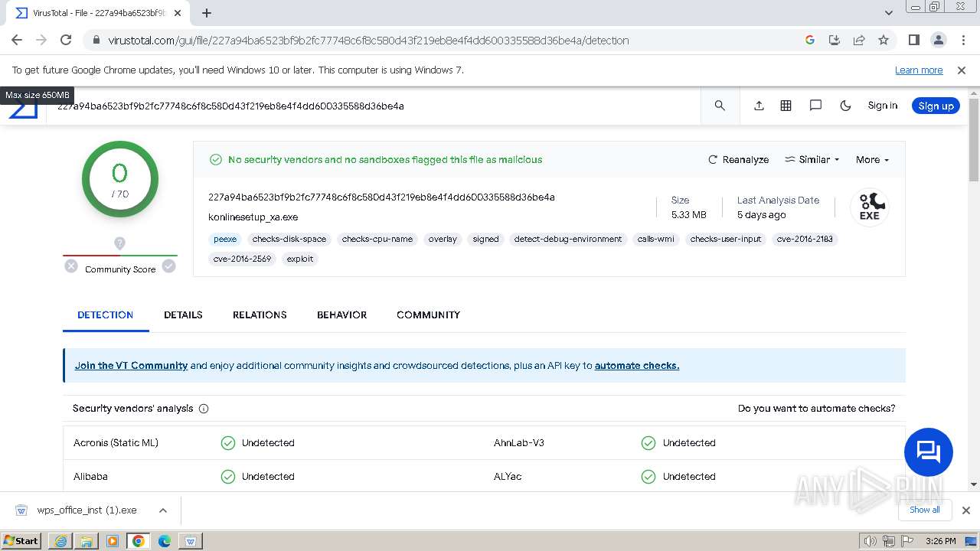This screenshot has width=980, height=551.
Task: Click the overlay tag
Action: (443, 239)
